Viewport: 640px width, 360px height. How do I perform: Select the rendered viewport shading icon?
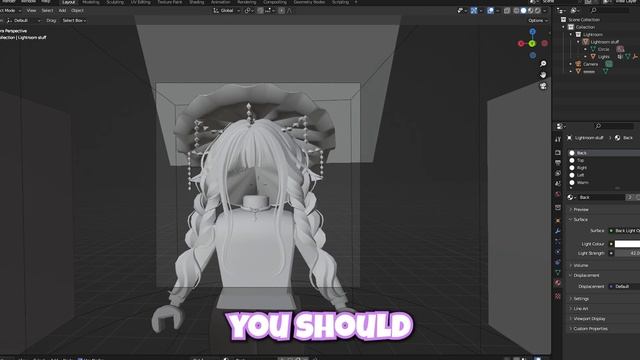(538, 11)
